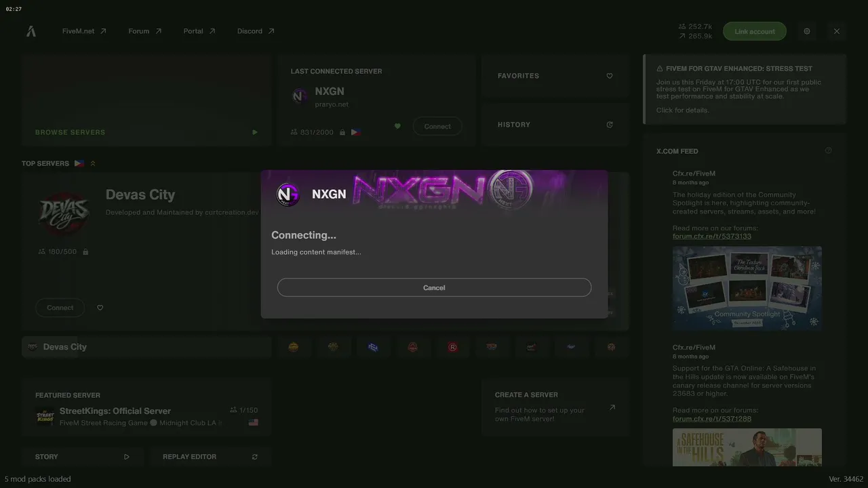Open the forum.cfx.re/t/5373133 link

coord(712,237)
